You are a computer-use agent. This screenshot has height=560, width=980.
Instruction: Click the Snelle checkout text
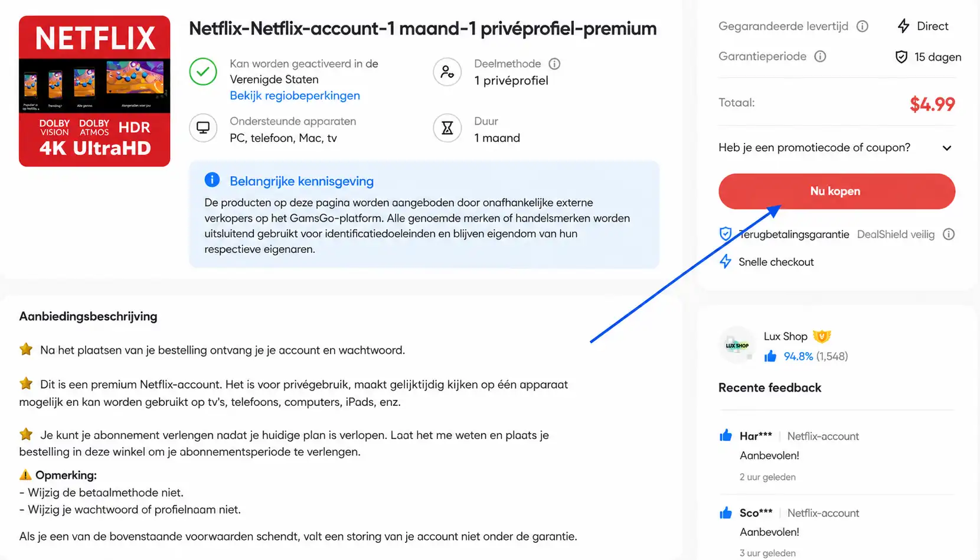pos(776,262)
